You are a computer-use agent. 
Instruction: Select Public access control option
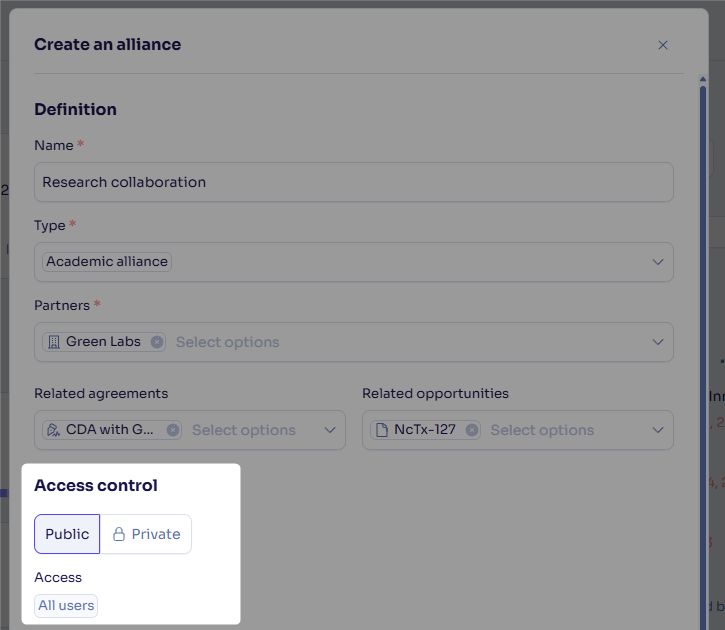tap(67, 534)
